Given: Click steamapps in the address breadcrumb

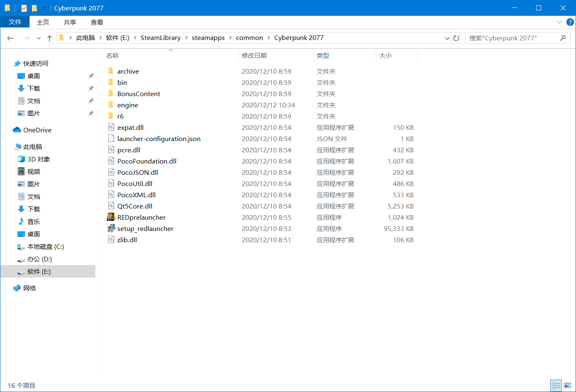Looking at the screenshot, I should coord(208,38).
